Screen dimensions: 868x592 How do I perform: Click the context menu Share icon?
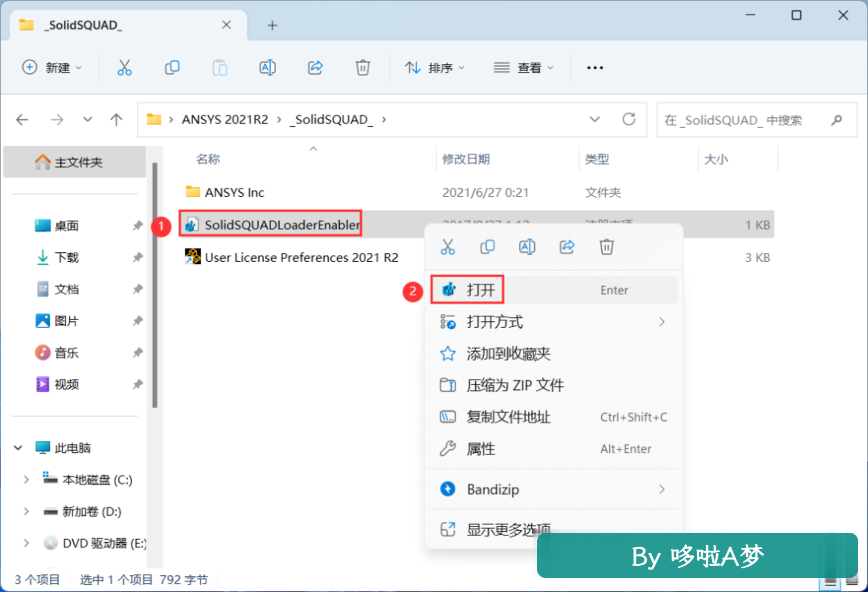(567, 247)
